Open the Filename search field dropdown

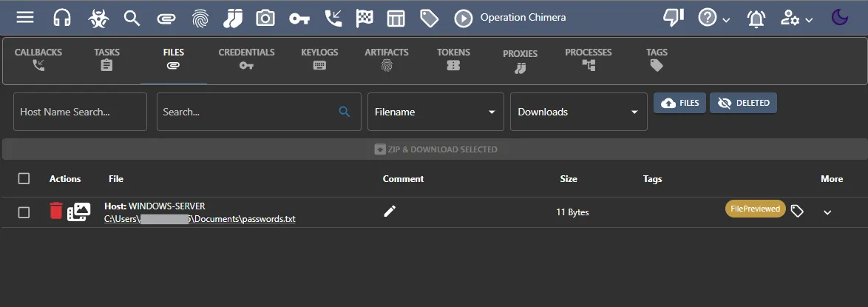pos(435,112)
